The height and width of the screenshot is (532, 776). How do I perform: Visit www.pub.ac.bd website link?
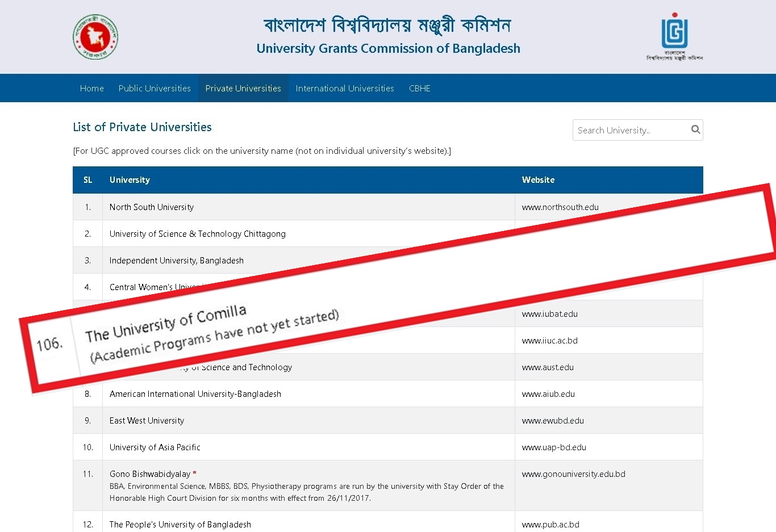pyautogui.click(x=550, y=525)
